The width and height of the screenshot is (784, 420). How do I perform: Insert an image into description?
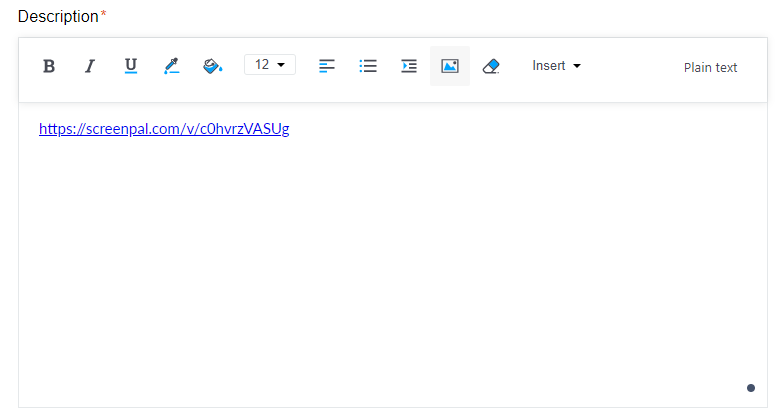point(450,66)
